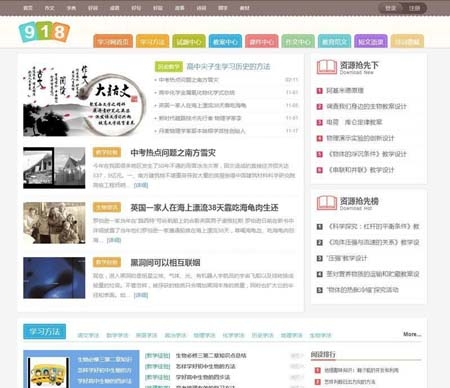
Task: Click number 3 badge beside 电荷 库仑定律教案
Action: click(x=319, y=122)
